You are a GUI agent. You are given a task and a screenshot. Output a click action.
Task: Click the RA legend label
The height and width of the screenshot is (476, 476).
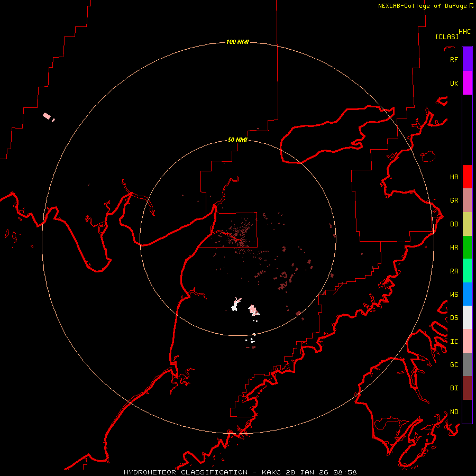(x=454, y=271)
